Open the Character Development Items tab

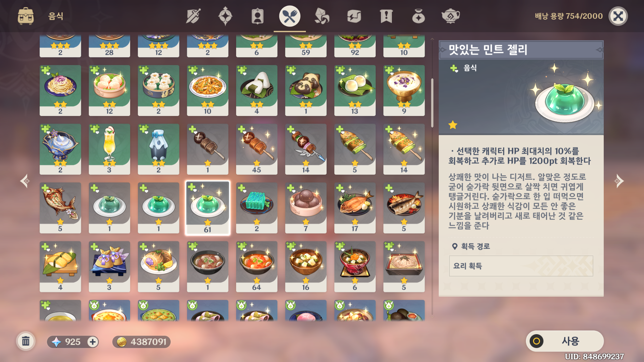[257, 16]
